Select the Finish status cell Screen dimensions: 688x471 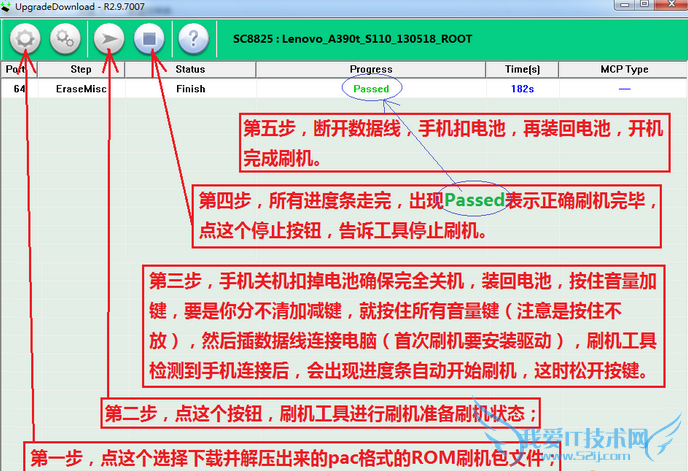pyautogui.click(x=190, y=89)
